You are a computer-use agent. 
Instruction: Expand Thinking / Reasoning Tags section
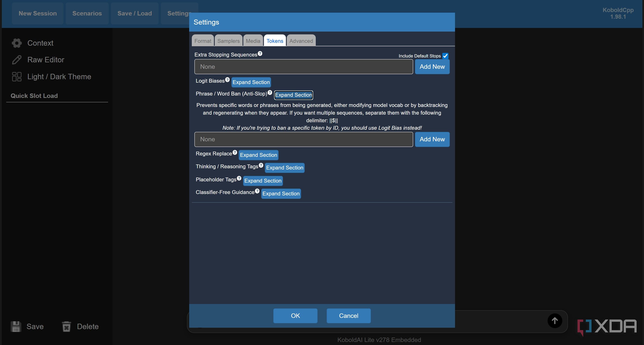(x=285, y=168)
